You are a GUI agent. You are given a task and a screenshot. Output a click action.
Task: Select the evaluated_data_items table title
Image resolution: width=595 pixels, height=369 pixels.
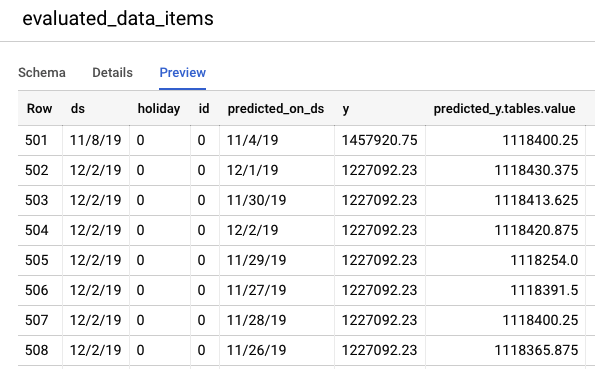[x=118, y=19]
